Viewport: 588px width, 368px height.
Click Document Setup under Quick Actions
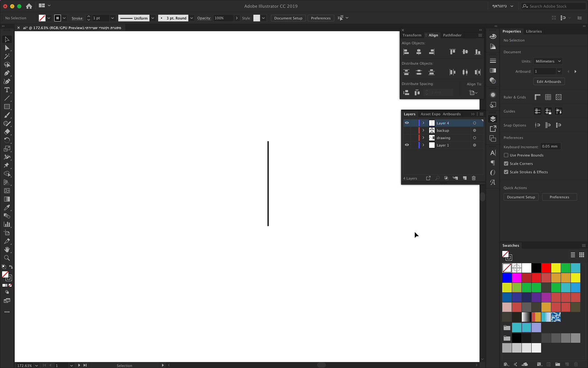(521, 197)
